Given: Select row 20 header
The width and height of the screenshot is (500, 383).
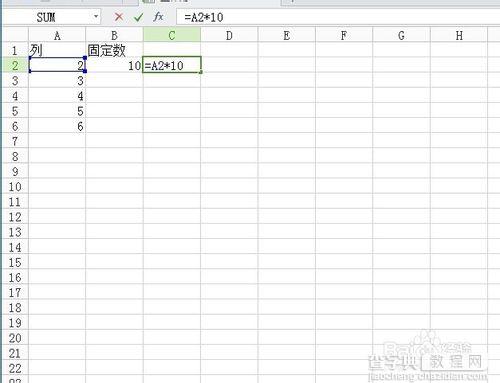Looking at the screenshot, I should (15, 338).
